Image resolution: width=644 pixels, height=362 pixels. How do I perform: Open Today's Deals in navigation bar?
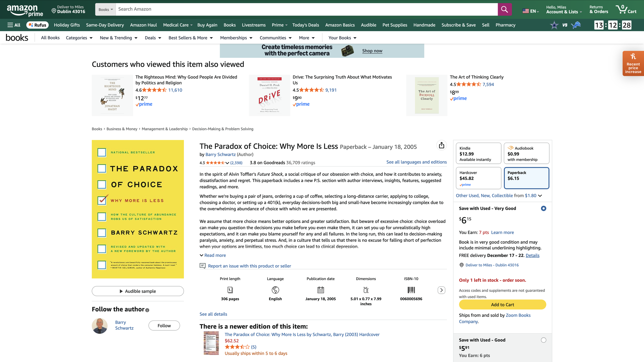coord(306,25)
